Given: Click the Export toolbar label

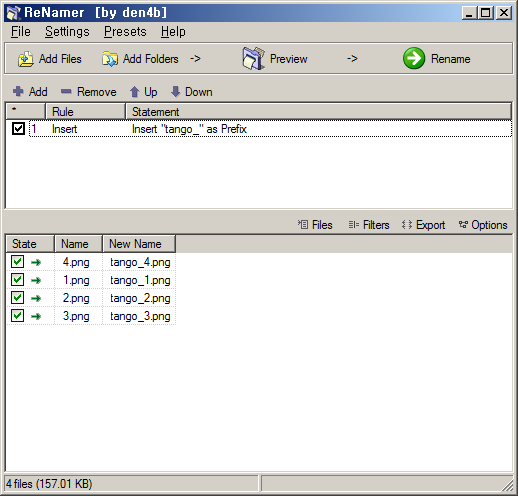Looking at the screenshot, I should click(x=430, y=225).
